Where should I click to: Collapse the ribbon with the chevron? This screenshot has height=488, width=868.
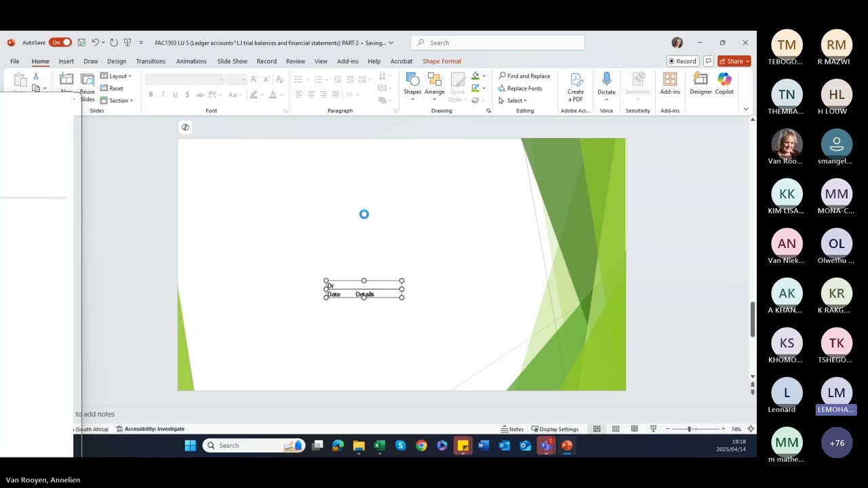pos(746,109)
